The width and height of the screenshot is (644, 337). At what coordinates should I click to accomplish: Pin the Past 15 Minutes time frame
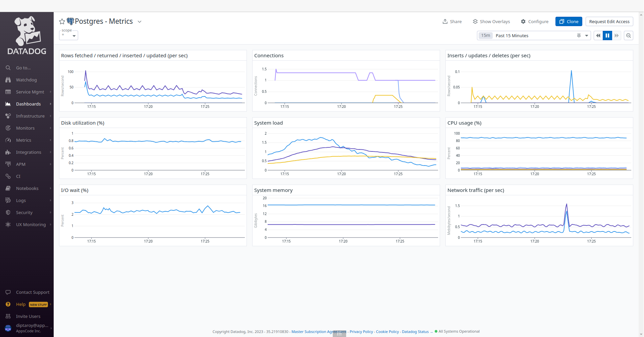coord(579,35)
